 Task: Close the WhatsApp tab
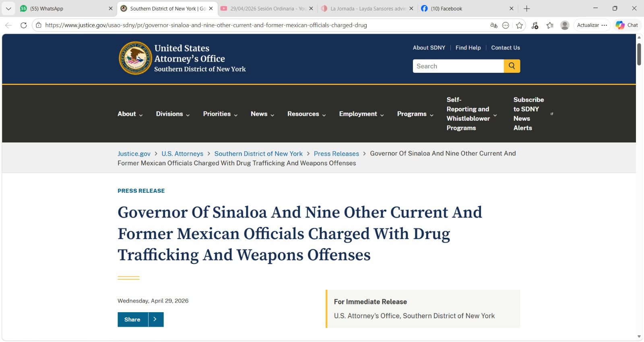tap(111, 8)
